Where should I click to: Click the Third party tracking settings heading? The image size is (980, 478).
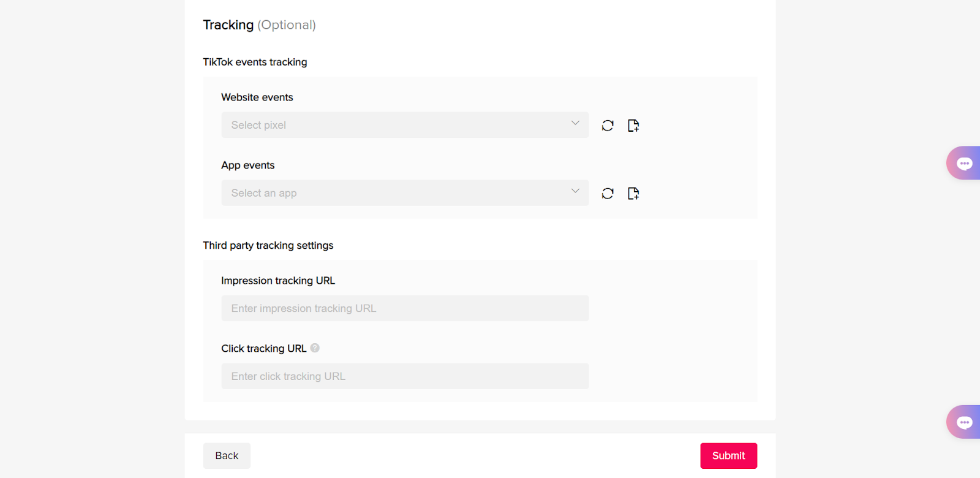pos(268,245)
